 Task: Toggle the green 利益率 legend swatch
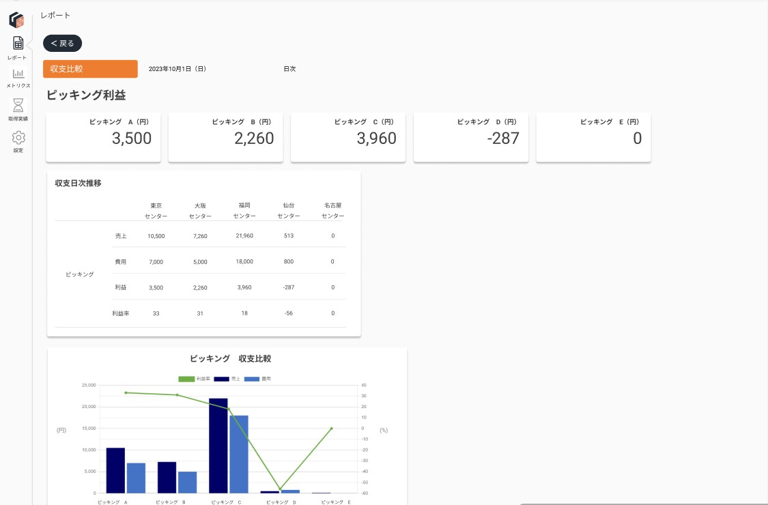(x=186, y=379)
